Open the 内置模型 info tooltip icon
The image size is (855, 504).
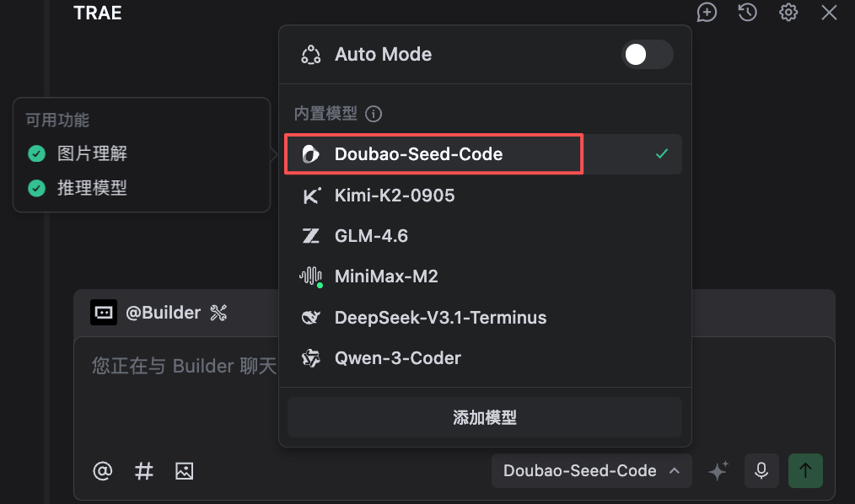coord(373,113)
